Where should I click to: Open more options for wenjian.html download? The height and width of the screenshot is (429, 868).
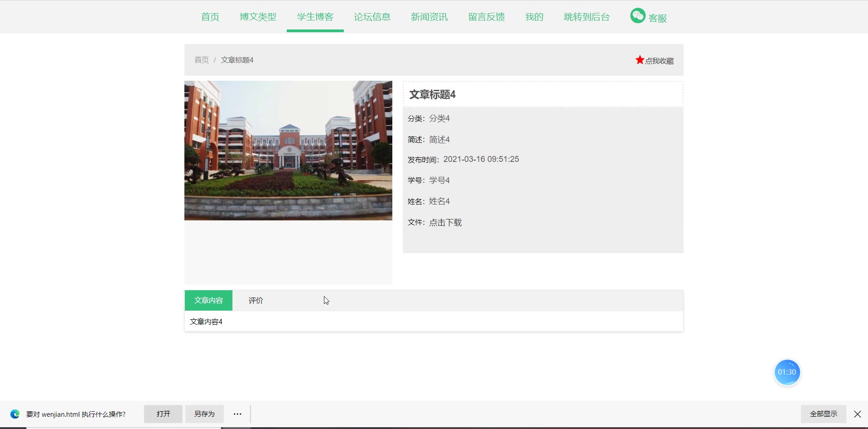coord(237,414)
